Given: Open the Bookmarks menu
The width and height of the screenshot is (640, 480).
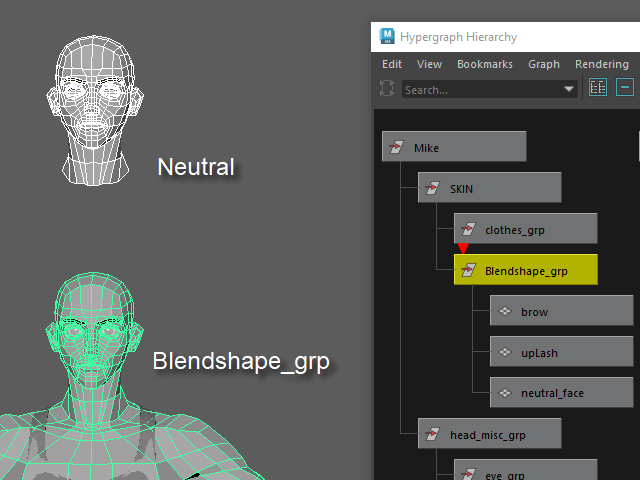Looking at the screenshot, I should (484, 64).
